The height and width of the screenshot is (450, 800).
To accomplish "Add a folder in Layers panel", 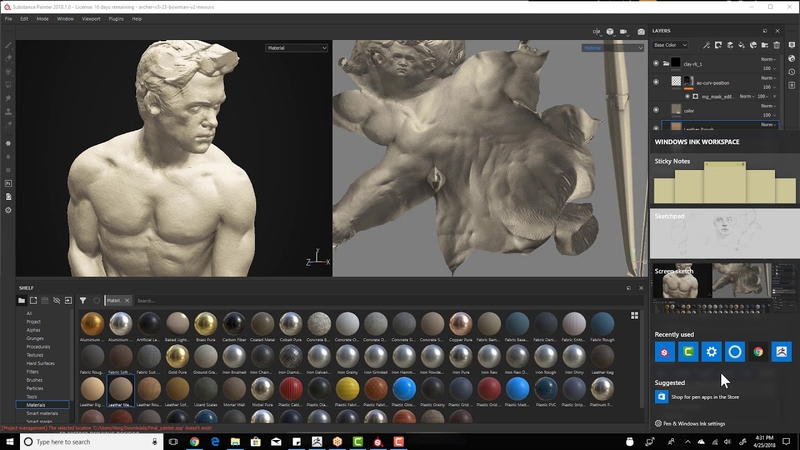I will 765,45.
